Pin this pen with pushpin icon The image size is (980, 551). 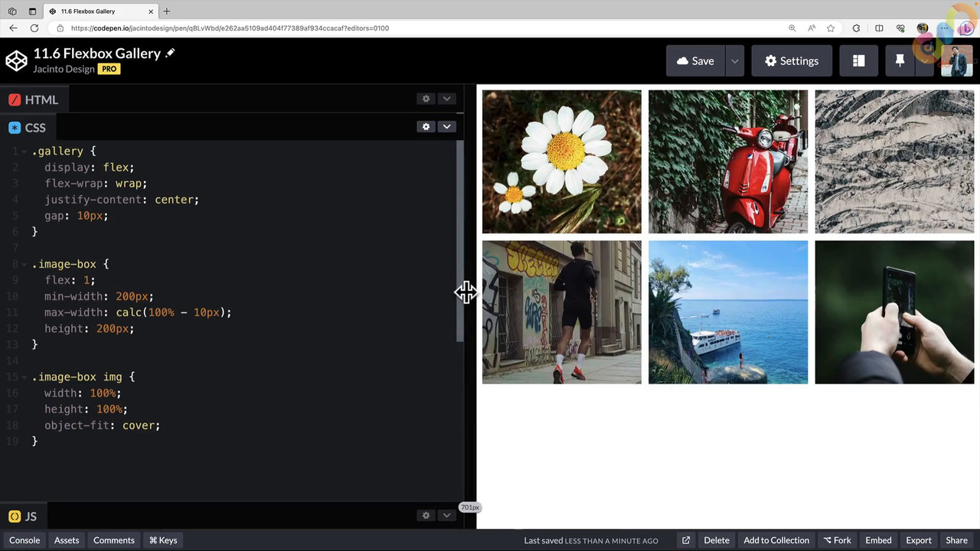[900, 61]
